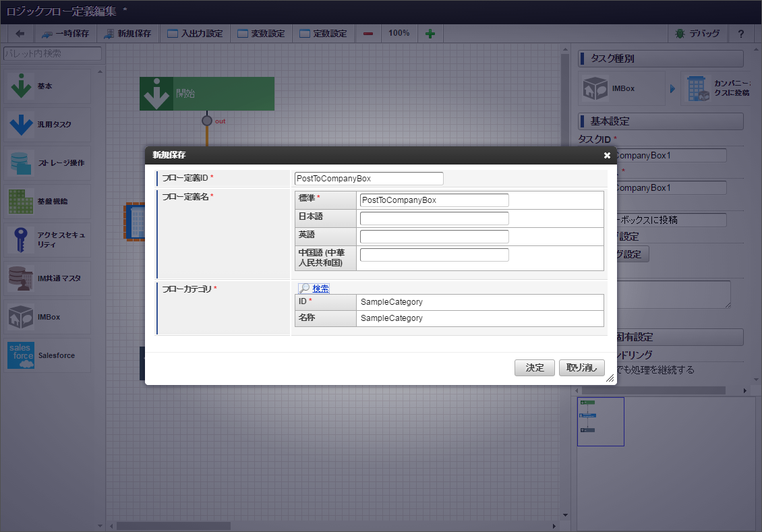Select the 基本 palette category
Image resolution: width=762 pixels, height=532 pixels.
pos(47,86)
